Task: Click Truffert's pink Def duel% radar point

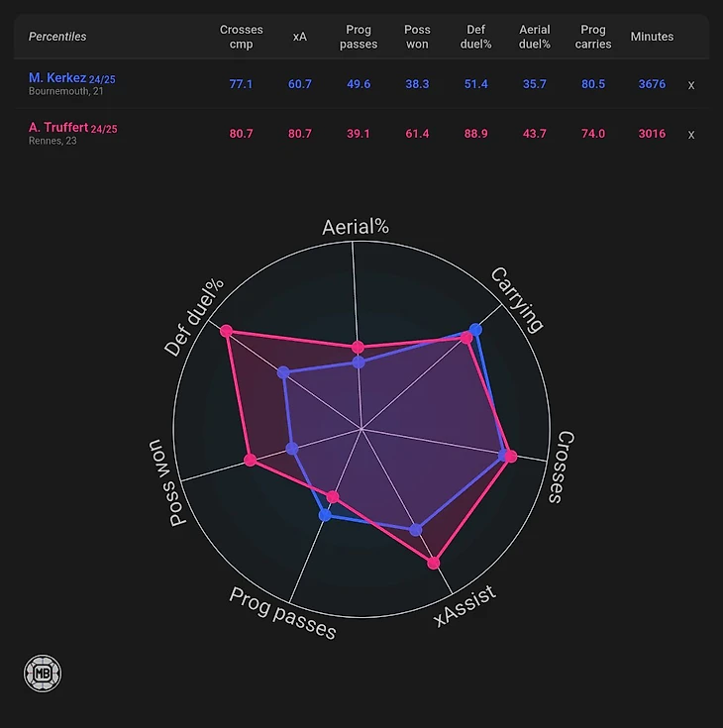Action: pyautogui.click(x=226, y=331)
